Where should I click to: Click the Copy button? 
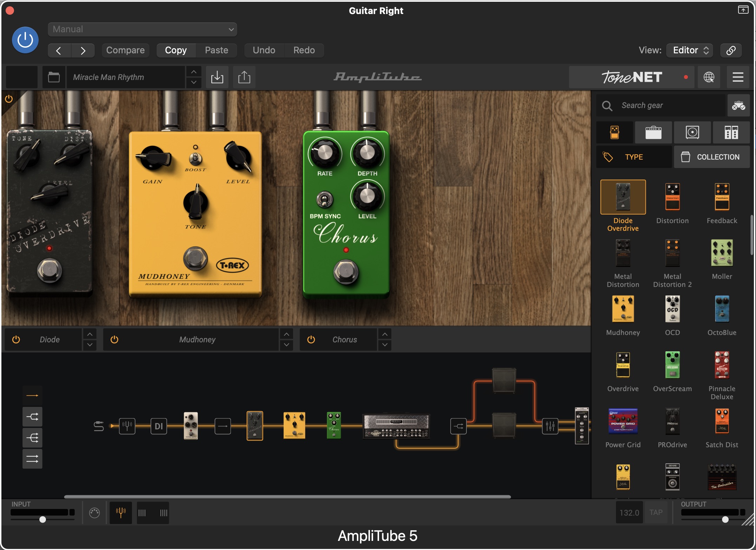pos(176,50)
